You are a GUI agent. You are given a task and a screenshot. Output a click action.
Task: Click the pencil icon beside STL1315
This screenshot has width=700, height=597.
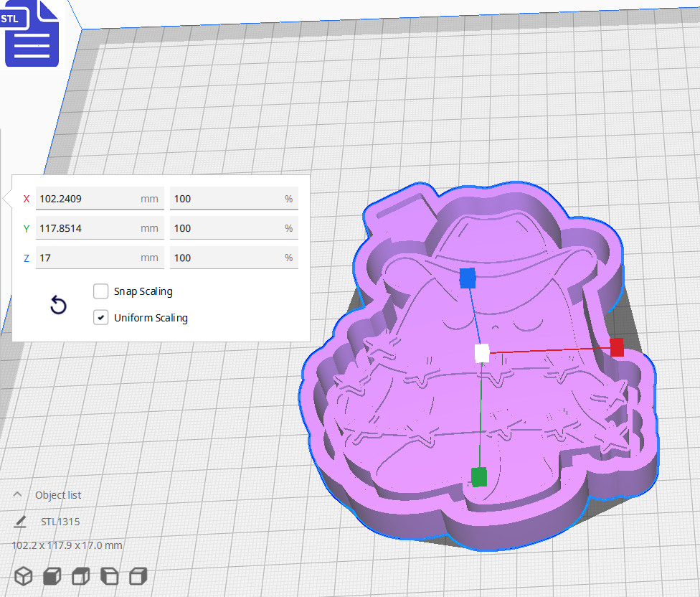[x=19, y=522]
